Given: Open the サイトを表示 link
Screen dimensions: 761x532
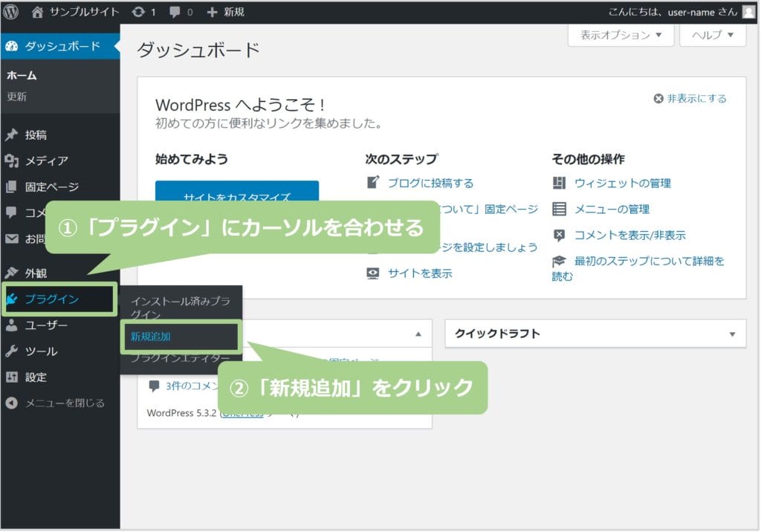Looking at the screenshot, I should (421, 273).
